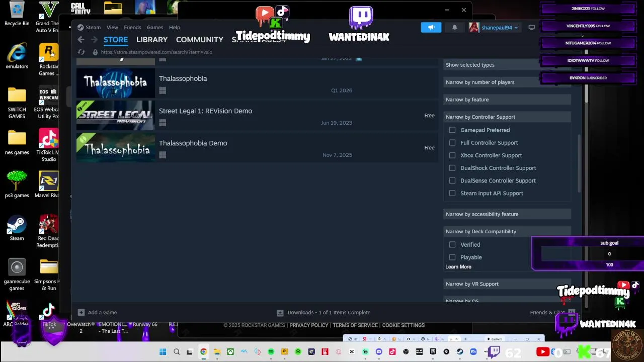Collapse Narrow by Controller Support section
644x362 pixels.
507,117
